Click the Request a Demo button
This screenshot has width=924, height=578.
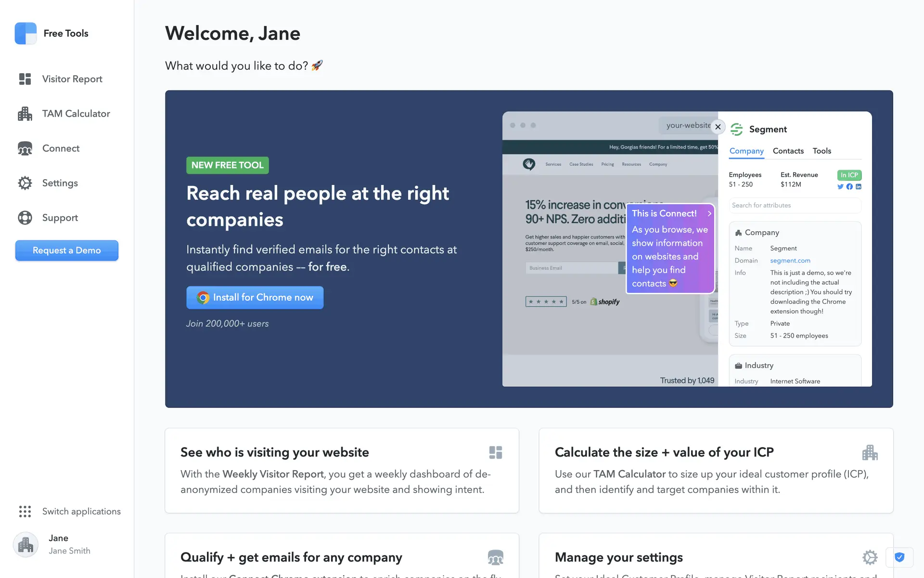67,250
